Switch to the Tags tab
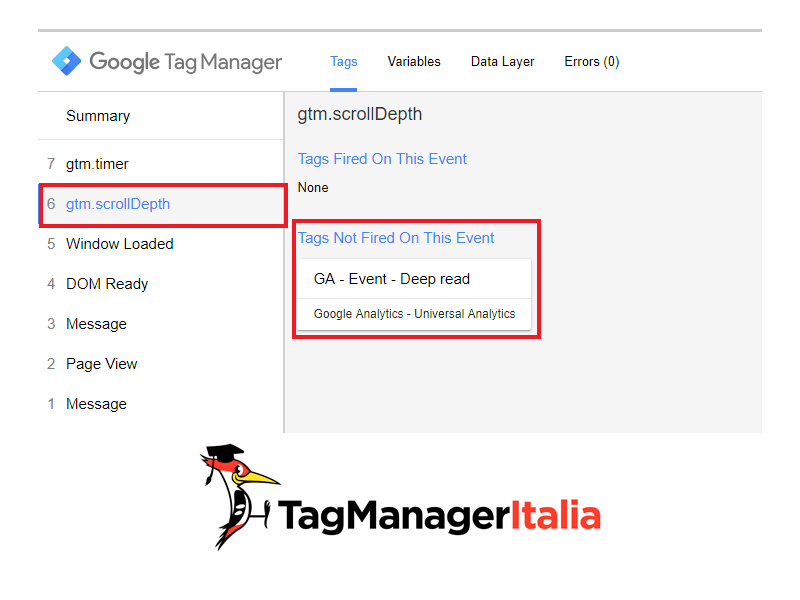Screen dimensions: 800x600 pyautogui.click(x=343, y=62)
